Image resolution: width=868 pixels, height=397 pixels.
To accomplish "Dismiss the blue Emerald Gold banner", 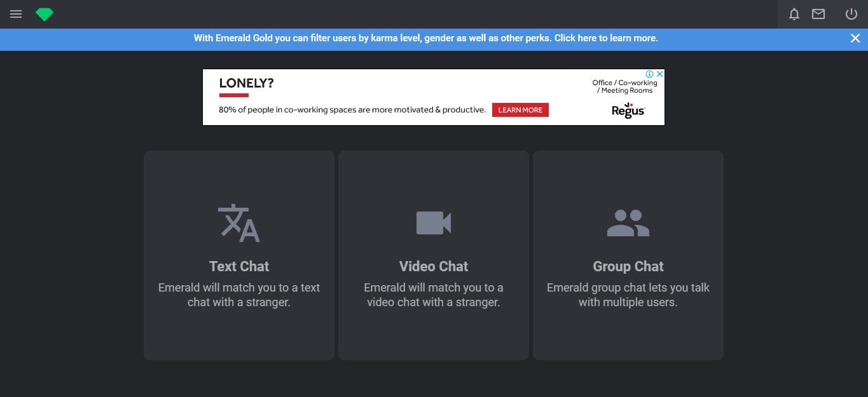I will tap(855, 38).
